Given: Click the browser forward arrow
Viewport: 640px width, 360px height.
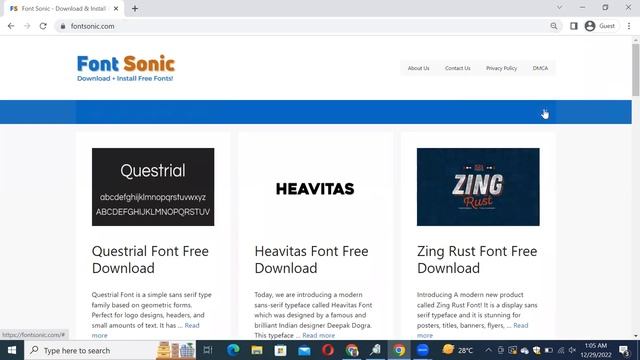Looking at the screenshot, I should 27,26.
